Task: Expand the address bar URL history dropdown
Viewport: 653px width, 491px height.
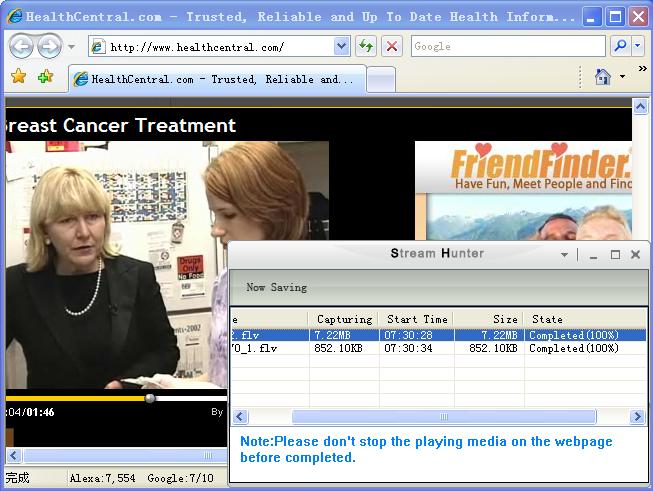Action: click(x=341, y=47)
